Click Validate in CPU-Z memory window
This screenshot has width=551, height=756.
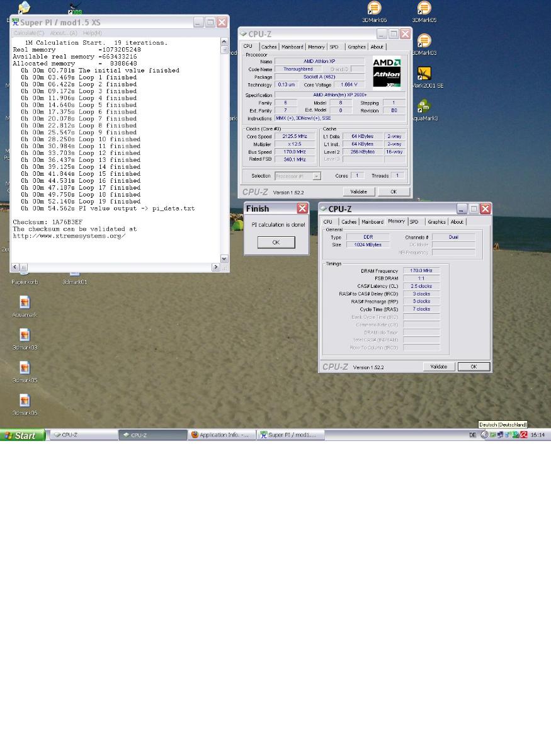[438, 367]
